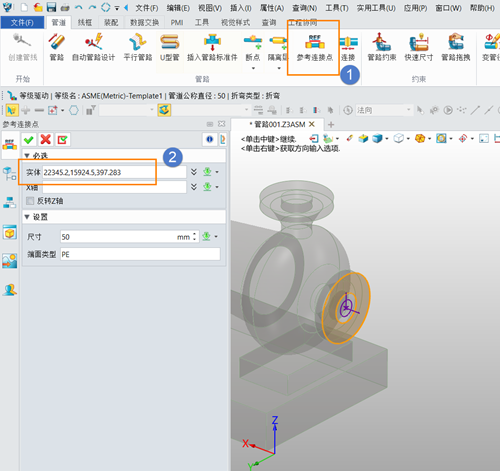Click the 快速尺寸 quick dimension tool
The width and height of the screenshot is (500, 471).
click(419, 47)
